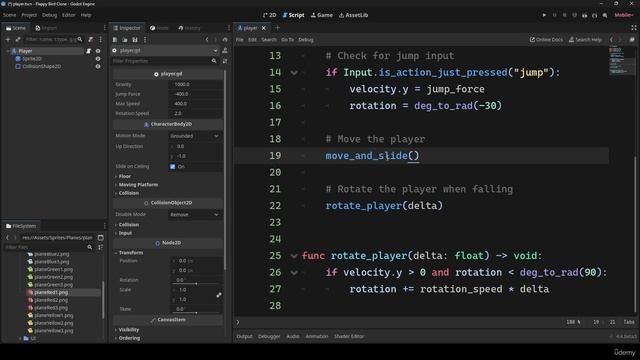Viewport: 640px width, 360px height.
Task: Attach a script using the Scene dock script icon
Action: click(91, 40)
